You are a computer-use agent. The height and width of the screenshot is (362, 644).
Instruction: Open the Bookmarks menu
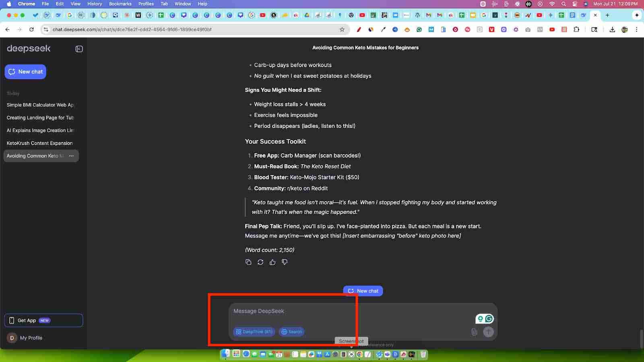120,4
